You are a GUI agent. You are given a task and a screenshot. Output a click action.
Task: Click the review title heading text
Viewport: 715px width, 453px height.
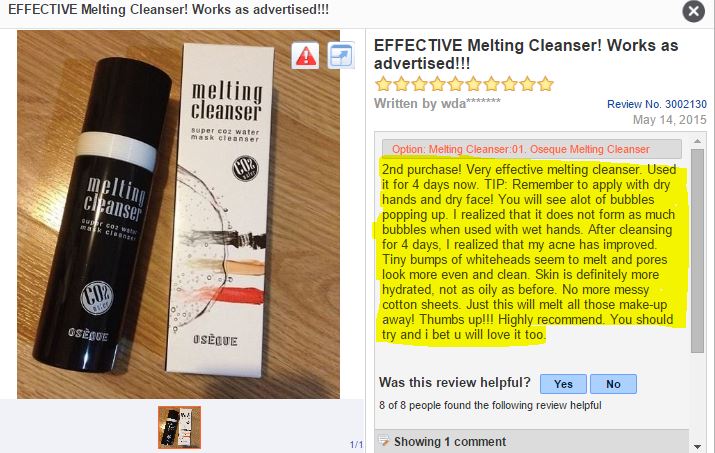click(x=526, y=54)
